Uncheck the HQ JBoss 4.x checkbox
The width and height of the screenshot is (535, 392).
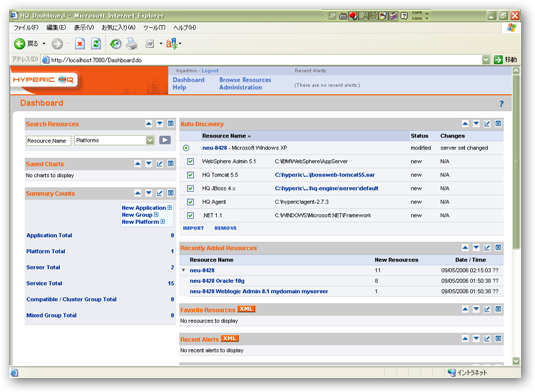pos(190,188)
